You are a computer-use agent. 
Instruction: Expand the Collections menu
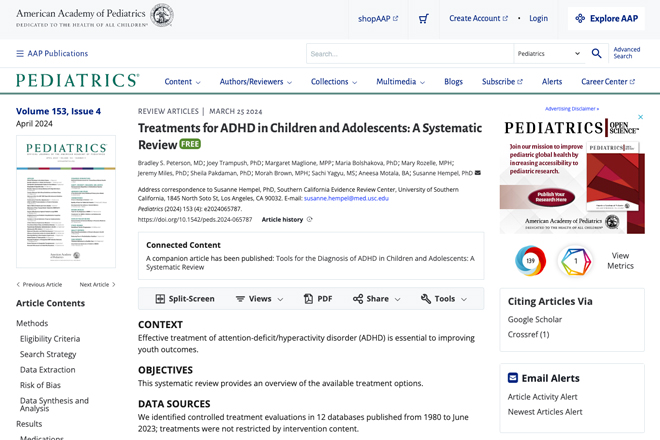334,82
